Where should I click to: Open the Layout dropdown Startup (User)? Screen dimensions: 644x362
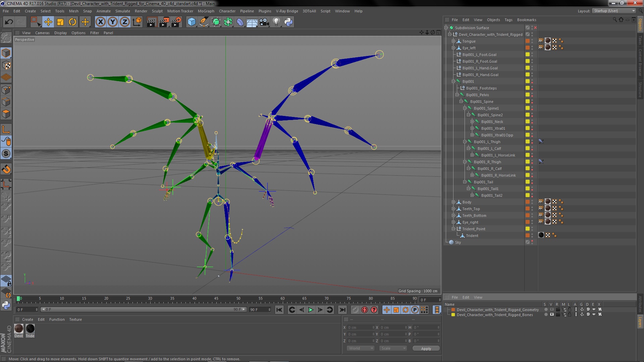(x=614, y=11)
